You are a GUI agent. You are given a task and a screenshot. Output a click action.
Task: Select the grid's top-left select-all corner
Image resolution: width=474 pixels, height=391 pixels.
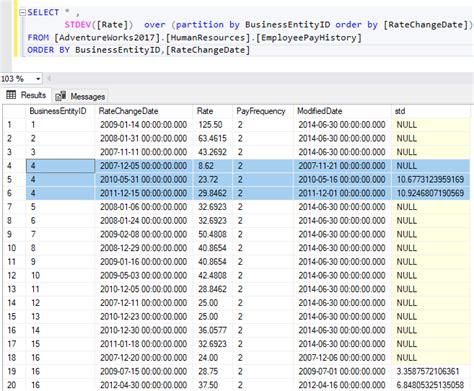point(14,111)
